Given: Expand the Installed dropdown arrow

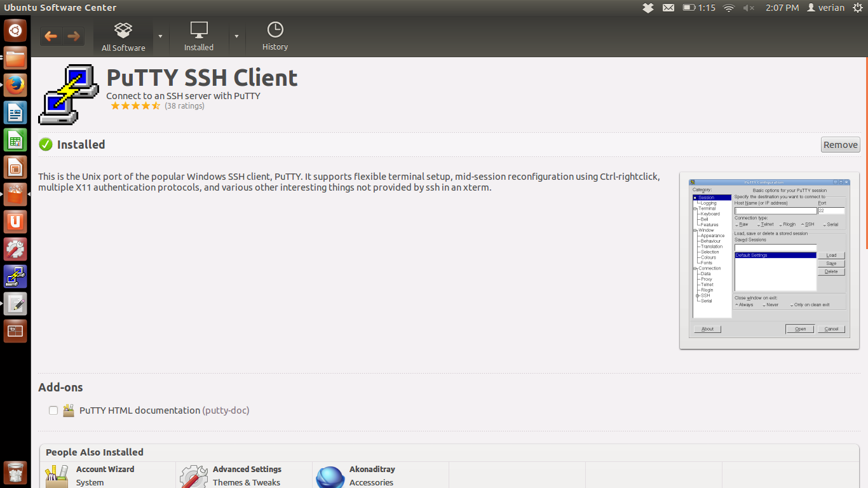Looking at the screenshot, I should [x=236, y=36].
